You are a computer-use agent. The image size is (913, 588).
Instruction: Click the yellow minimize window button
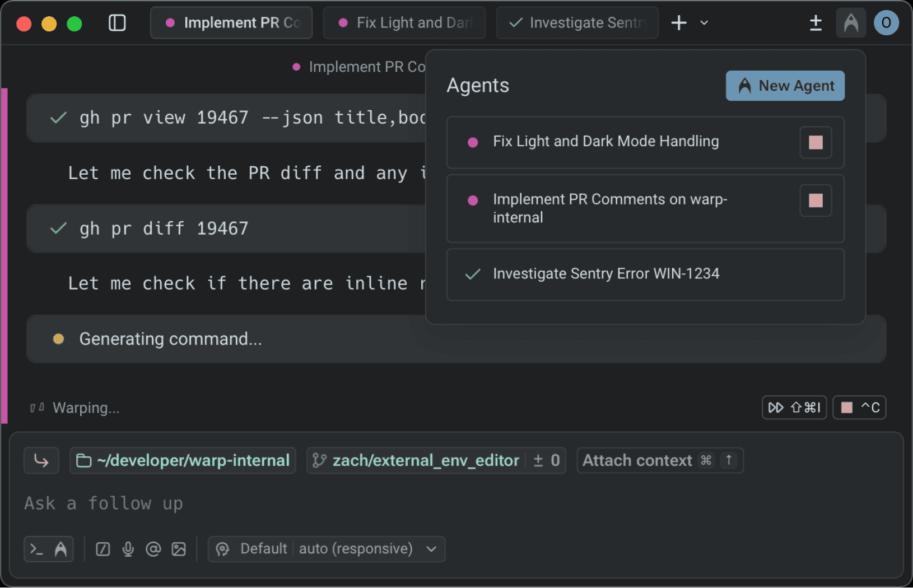point(49,24)
